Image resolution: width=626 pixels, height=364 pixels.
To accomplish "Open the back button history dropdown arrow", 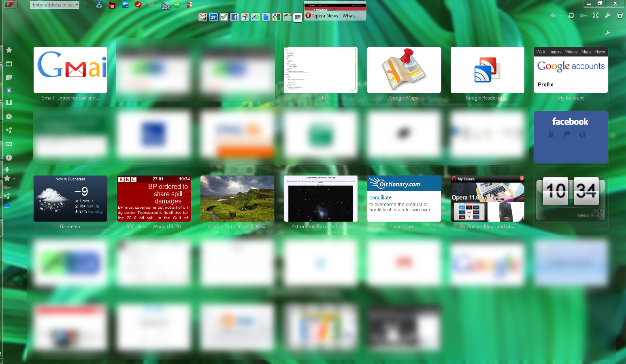I will tap(561, 15).
